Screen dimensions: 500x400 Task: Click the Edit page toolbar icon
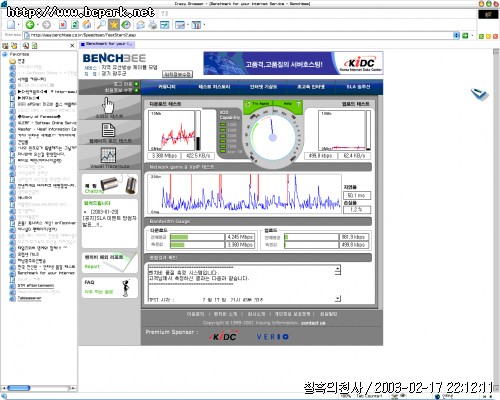coord(165,25)
